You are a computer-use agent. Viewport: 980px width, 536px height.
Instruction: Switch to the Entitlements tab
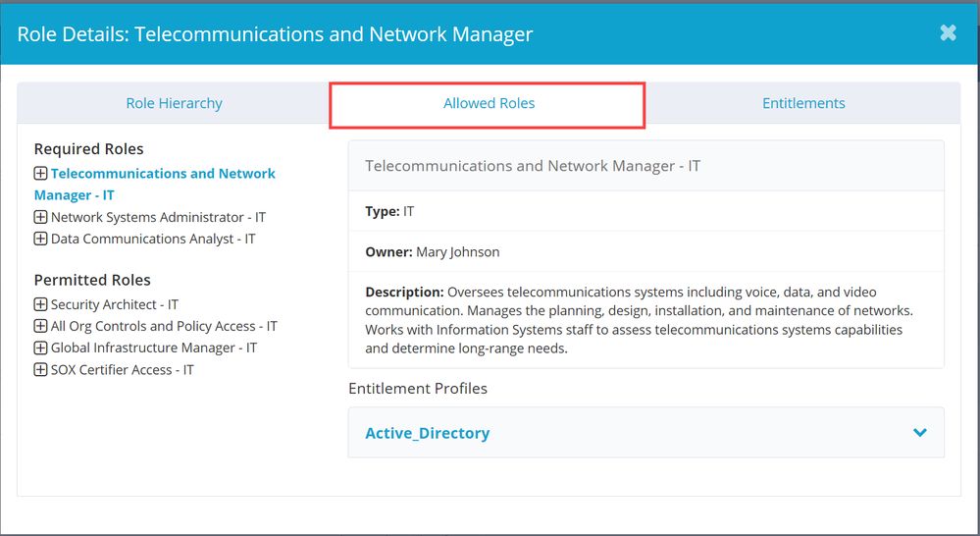coord(803,103)
